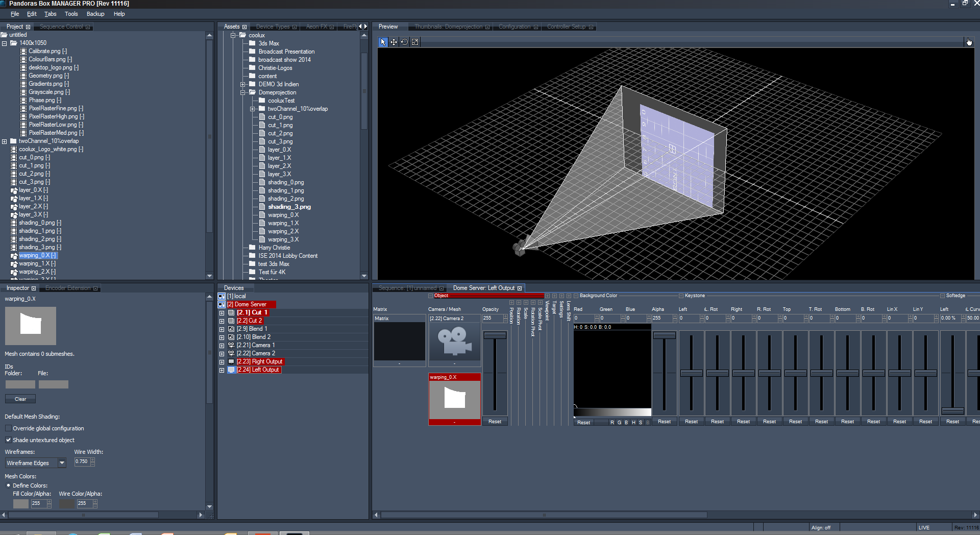
Task: Switch to the Configuration tab
Action: (514, 27)
